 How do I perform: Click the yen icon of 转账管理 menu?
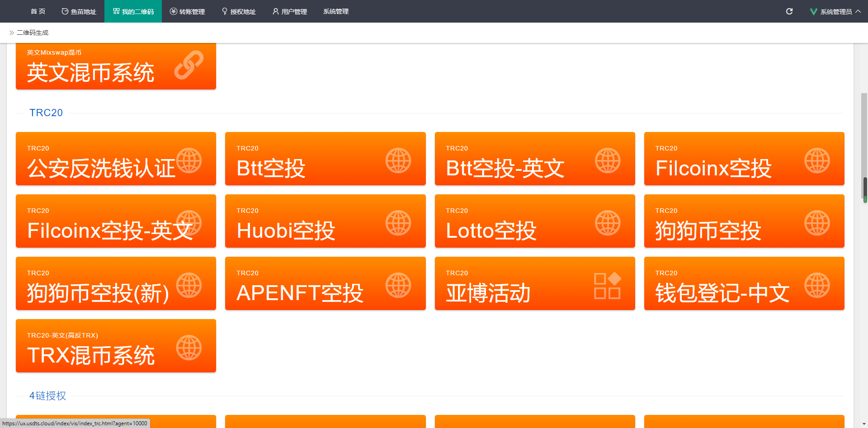click(173, 11)
